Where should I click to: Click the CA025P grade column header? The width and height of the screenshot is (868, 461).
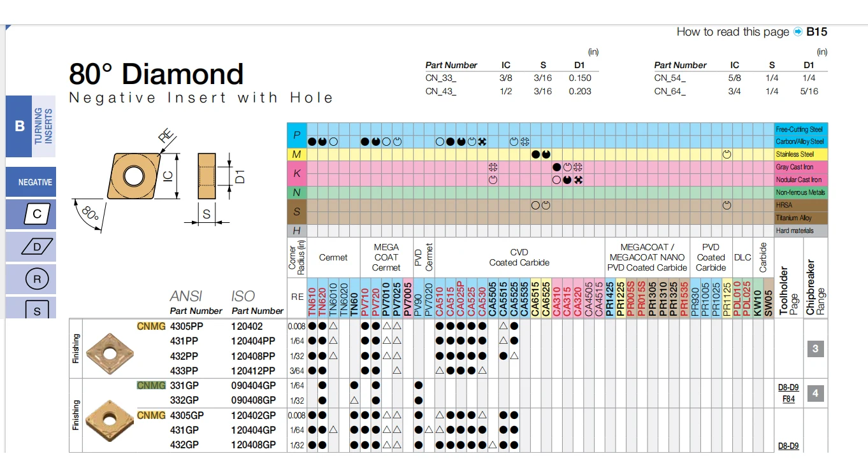(x=461, y=298)
